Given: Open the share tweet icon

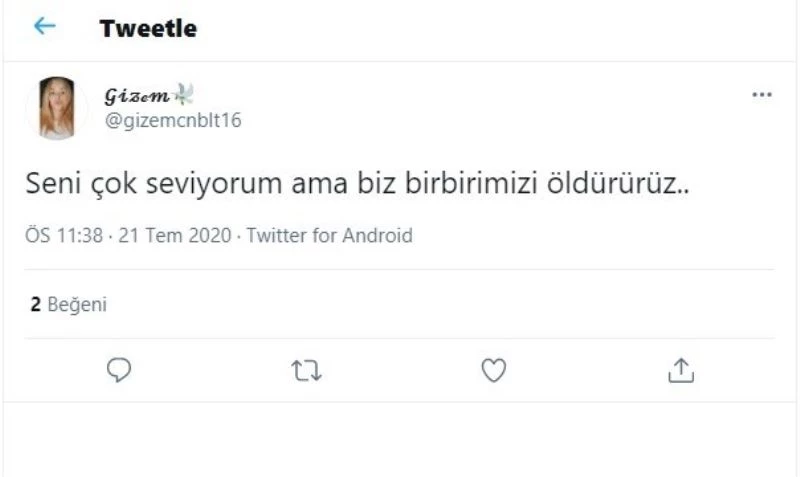Looking at the screenshot, I should click(x=680, y=371).
